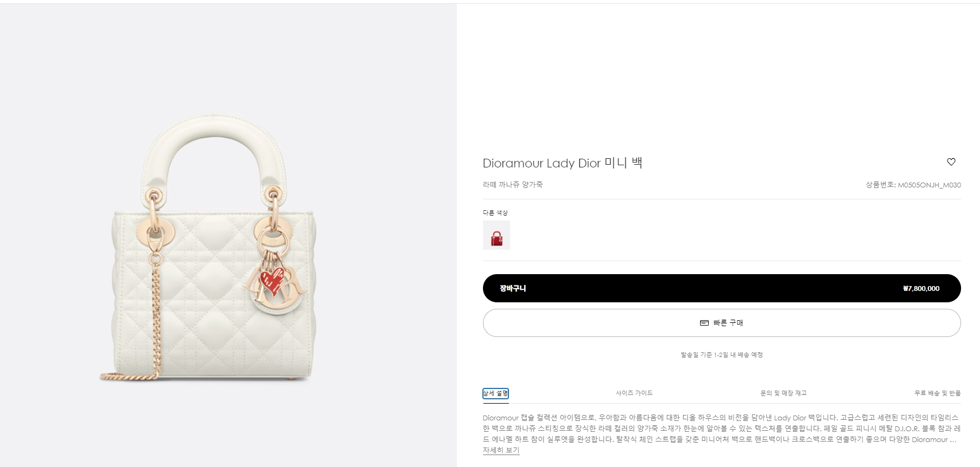
Task: Click the card icon beside 빠른 구매
Action: pyautogui.click(x=704, y=323)
